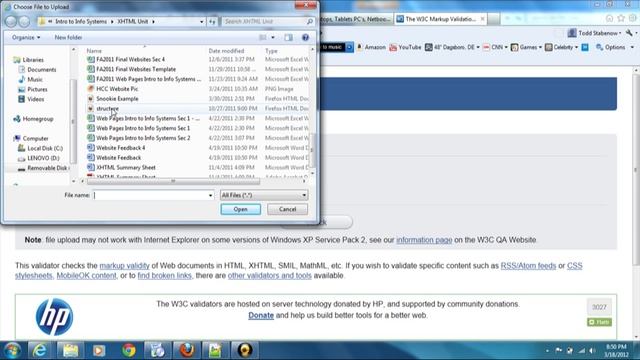Screen dimensions: 640x360
Task: Click the Cancel button in dialog
Action: (x=287, y=209)
